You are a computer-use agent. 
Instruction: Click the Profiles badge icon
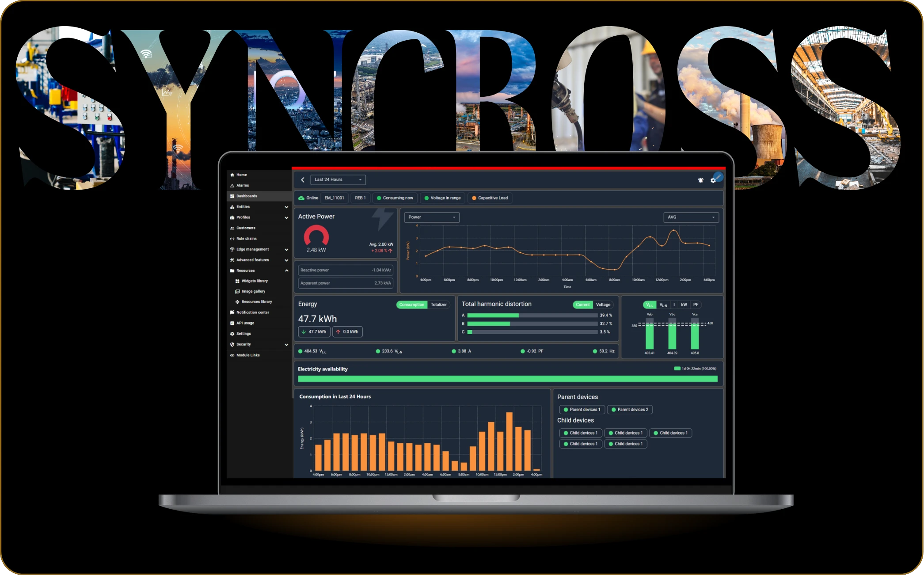(232, 217)
